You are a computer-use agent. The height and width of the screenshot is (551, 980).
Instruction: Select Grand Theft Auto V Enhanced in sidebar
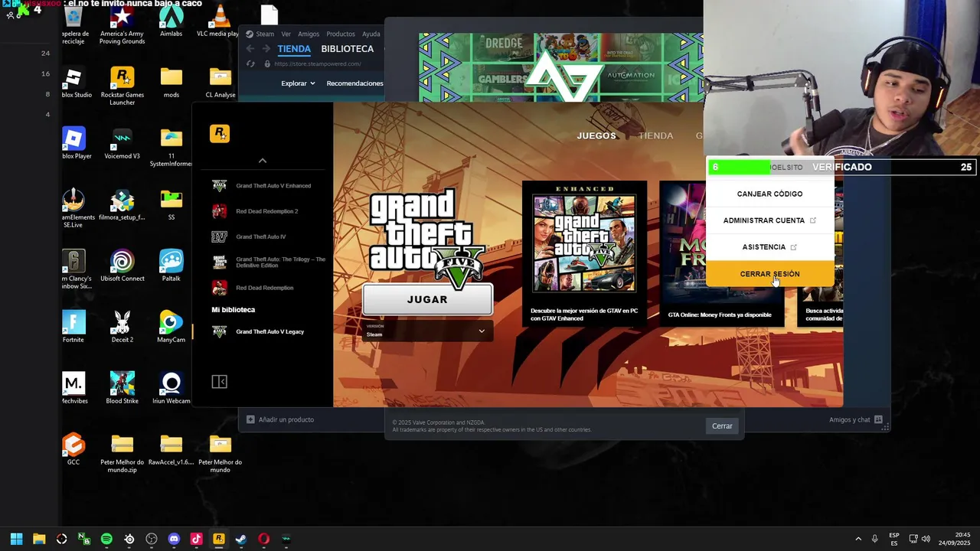click(261, 186)
